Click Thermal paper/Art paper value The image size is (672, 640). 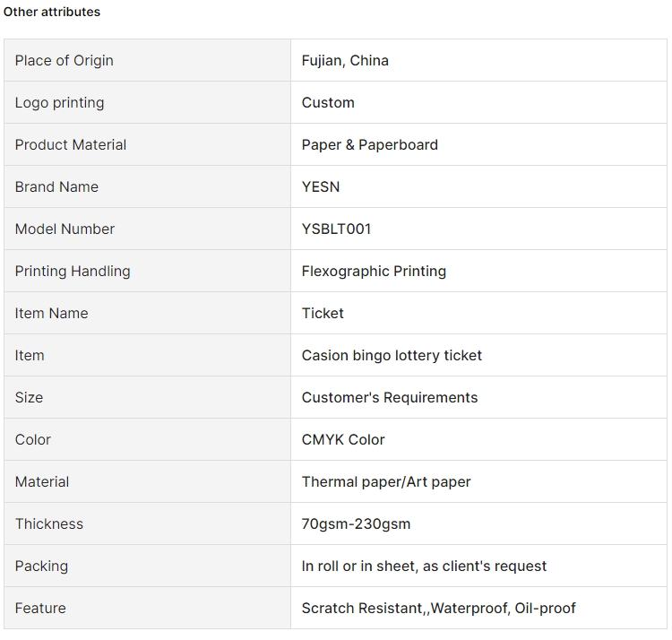(386, 481)
